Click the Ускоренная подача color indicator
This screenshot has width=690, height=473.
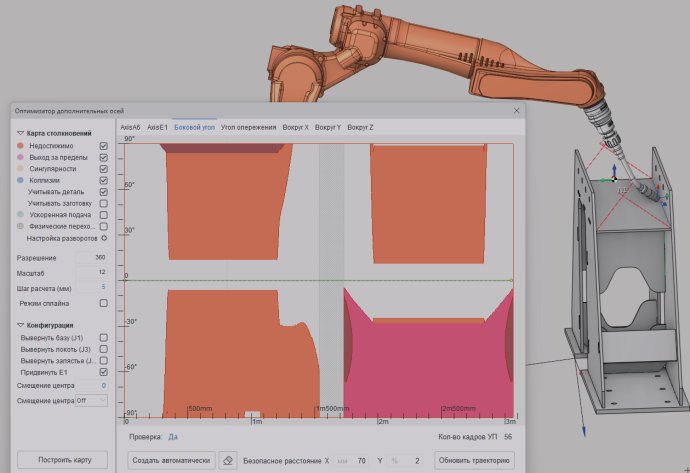21,214
